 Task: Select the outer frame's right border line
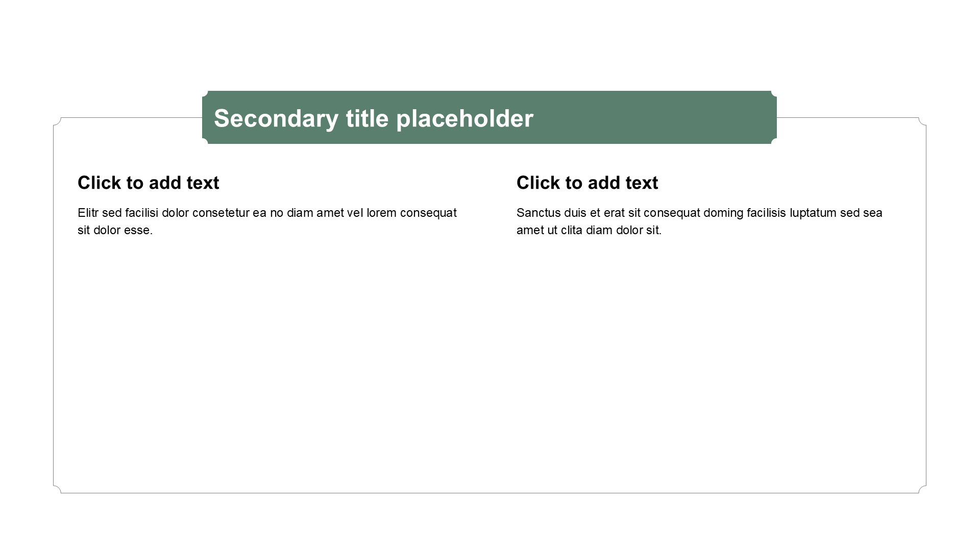(926, 305)
